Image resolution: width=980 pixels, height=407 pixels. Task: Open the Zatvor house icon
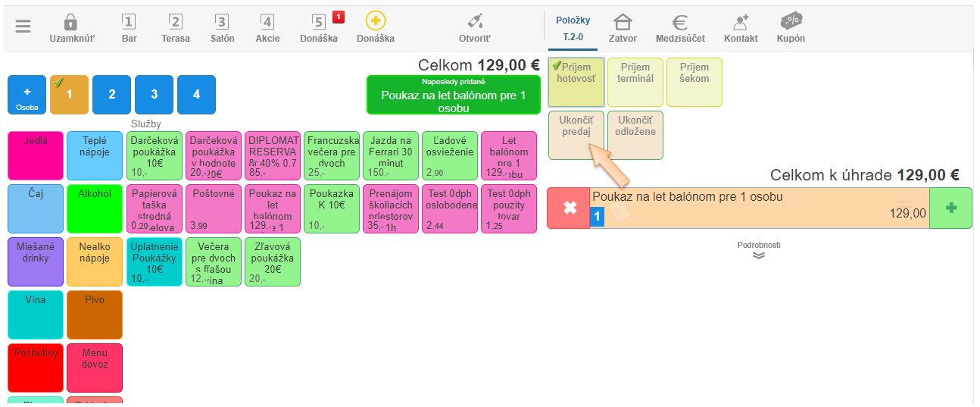tap(623, 22)
